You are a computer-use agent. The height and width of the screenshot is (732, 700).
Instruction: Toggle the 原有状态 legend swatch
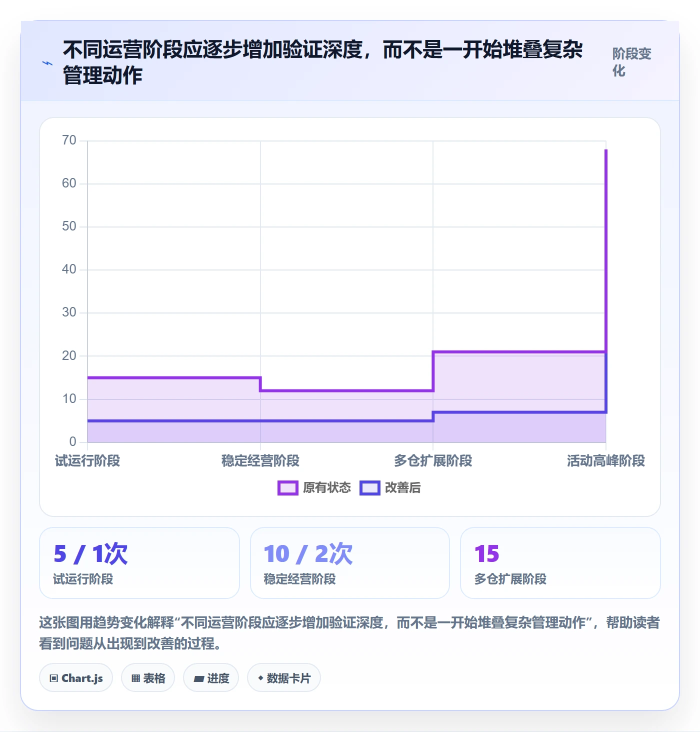tap(288, 488)
